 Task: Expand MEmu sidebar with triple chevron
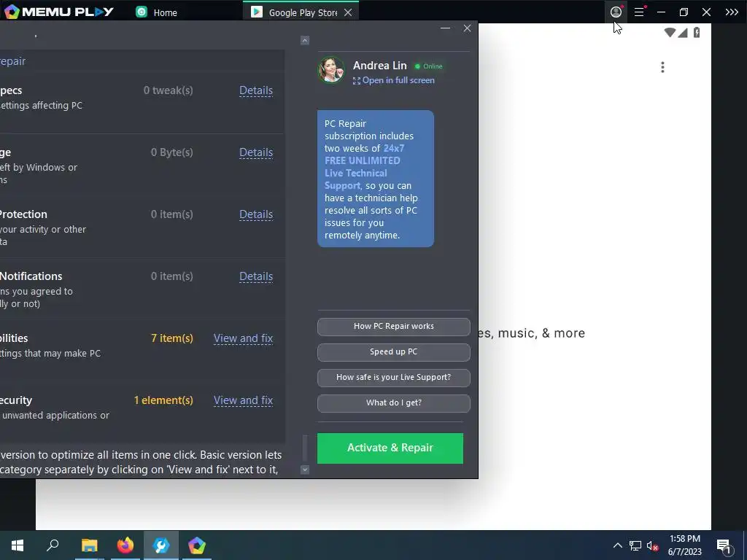point(732,12)
